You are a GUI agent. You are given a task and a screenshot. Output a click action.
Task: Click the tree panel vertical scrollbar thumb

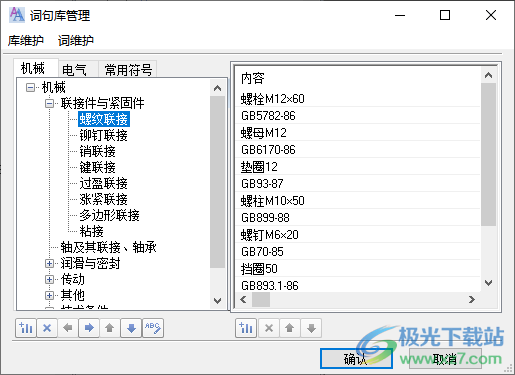coord(217,182)
